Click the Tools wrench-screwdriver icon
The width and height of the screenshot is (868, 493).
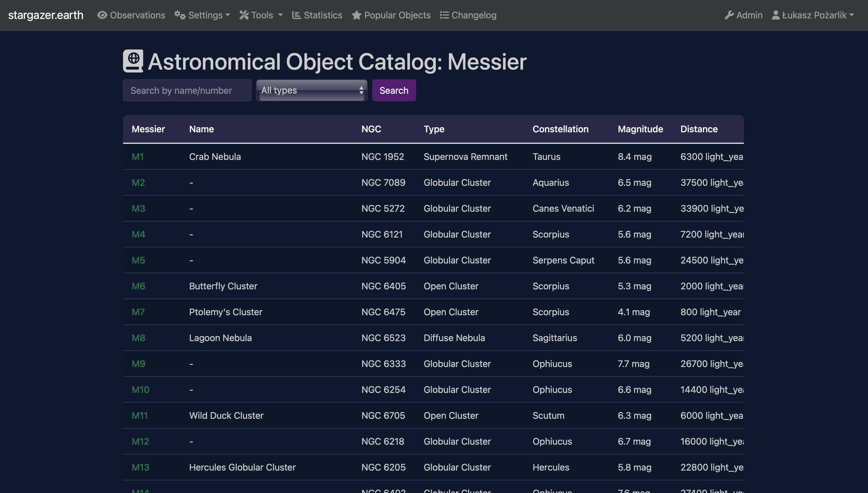point(244,15)
